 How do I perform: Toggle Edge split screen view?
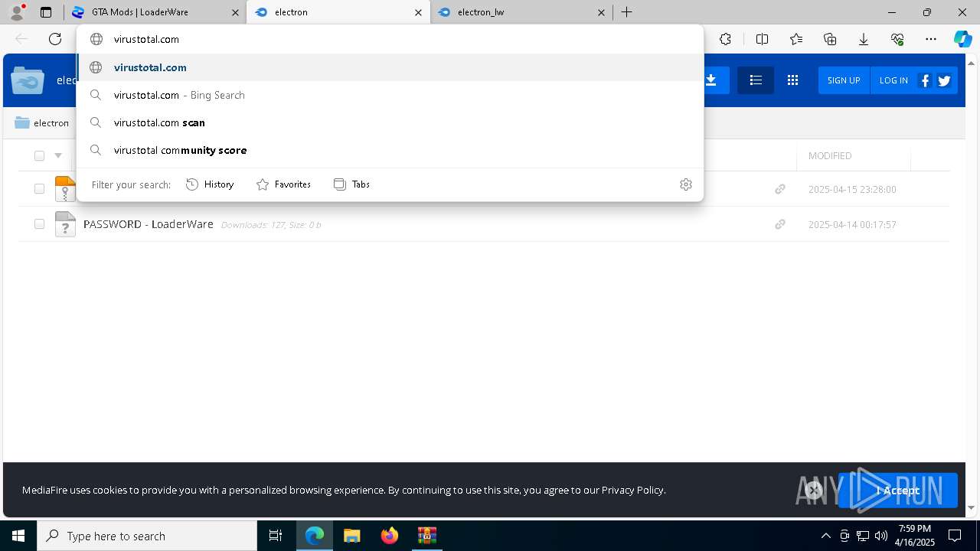point(762,39)
